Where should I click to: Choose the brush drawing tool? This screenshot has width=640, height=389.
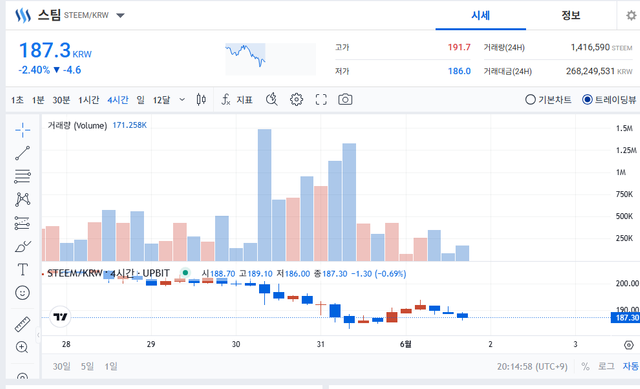(x=22, y=247)
